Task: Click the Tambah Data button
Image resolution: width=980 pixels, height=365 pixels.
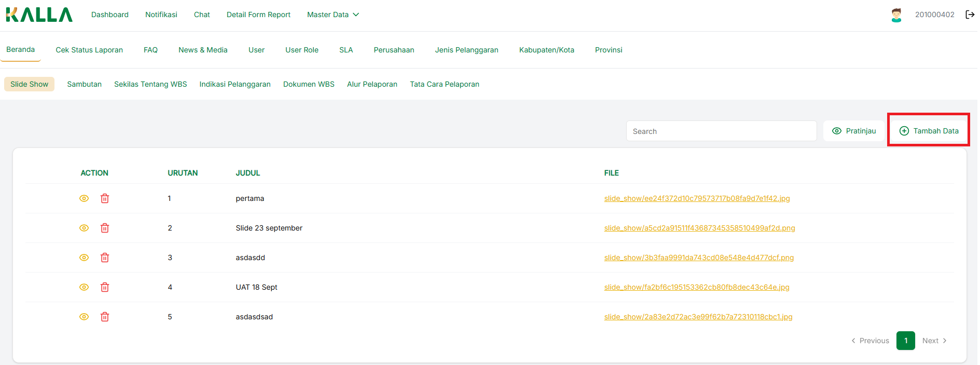Action: 929,131
